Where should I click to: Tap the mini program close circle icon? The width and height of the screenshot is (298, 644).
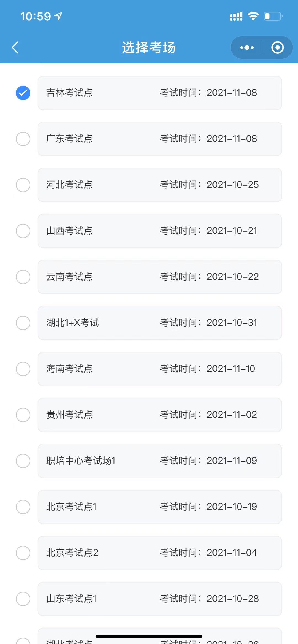pyautogui.click(x=277, y=47)
